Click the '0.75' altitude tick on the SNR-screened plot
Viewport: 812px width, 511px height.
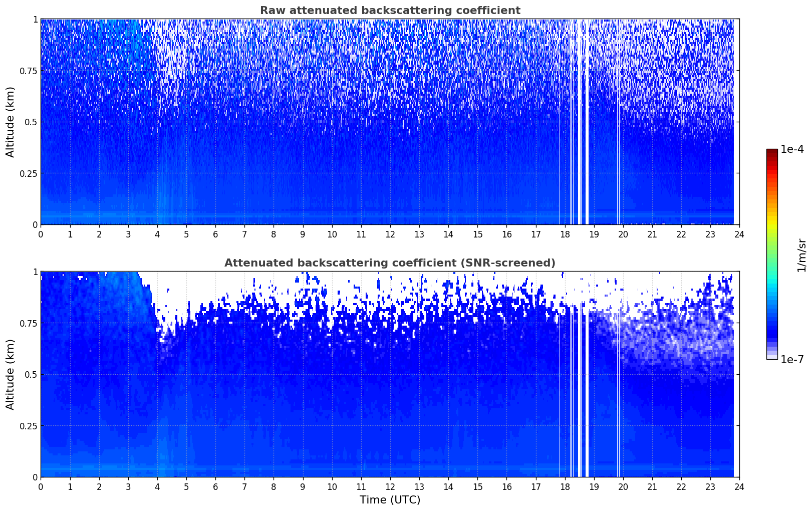(29, 323)
